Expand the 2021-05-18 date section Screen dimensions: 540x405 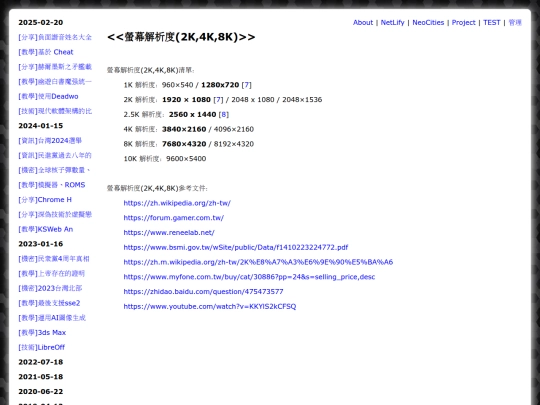[x=41, y=377]
